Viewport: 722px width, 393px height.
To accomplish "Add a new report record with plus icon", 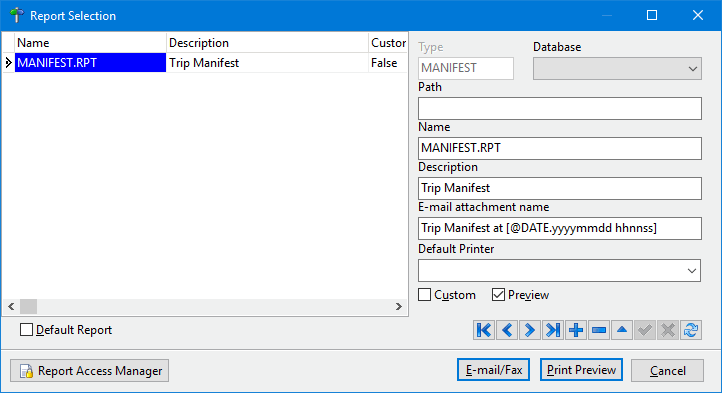I will point(576,330).
